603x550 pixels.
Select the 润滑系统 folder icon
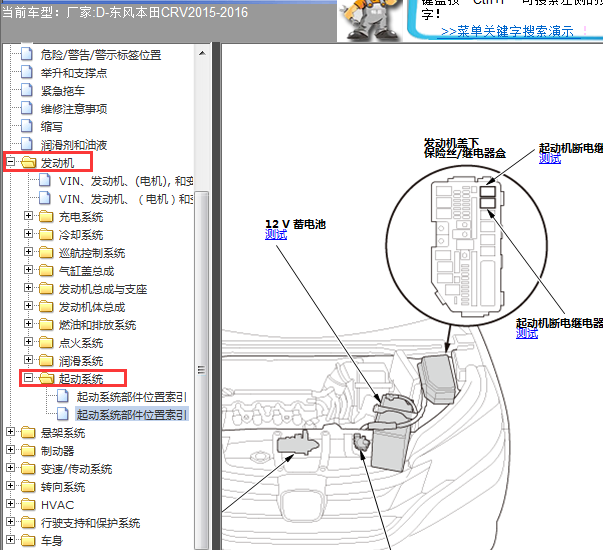(x=46, y=361)
